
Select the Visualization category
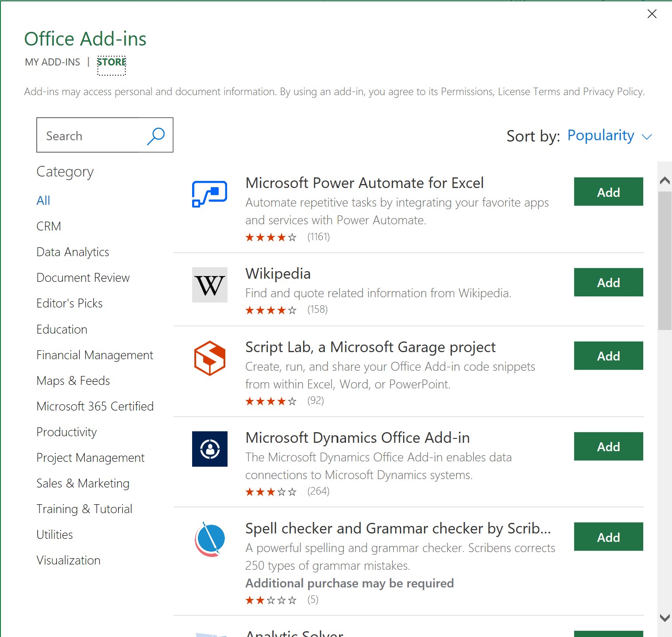tap(69, 560)
